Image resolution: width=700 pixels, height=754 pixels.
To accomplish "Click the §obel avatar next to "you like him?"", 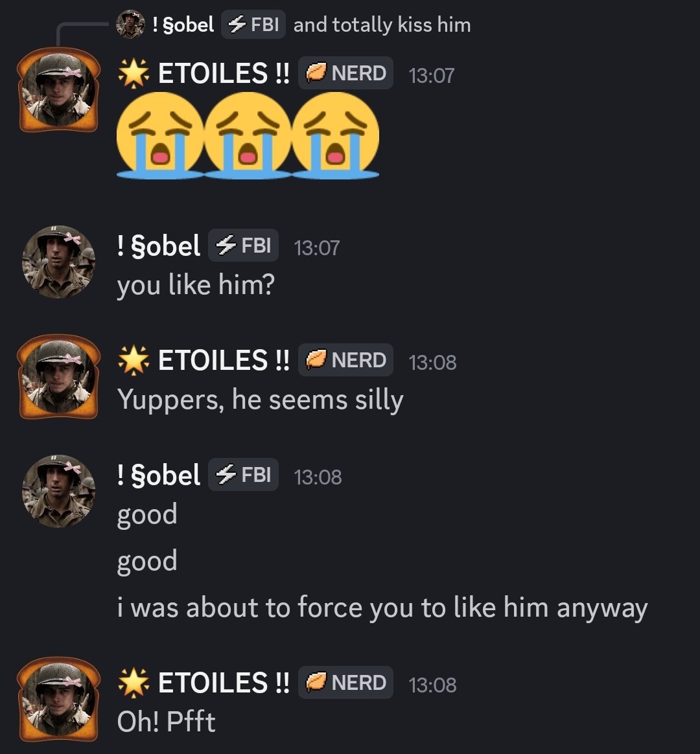I will tap(59, 262).
